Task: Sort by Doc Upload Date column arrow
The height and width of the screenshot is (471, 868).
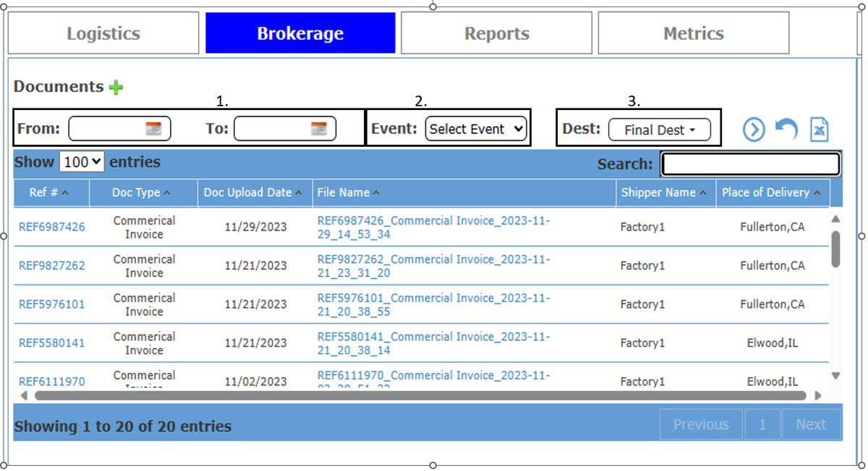Action: coord(298,193)
